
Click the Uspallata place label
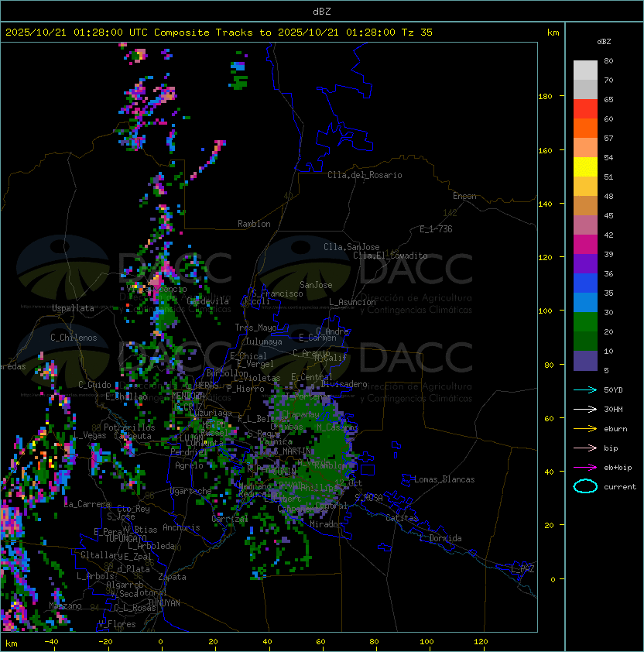tap(73, 308)
